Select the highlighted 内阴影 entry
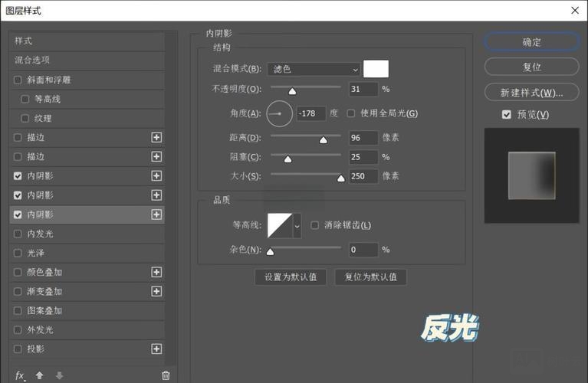Viewport: 588px width, 383px height. click(x=87, y=214)
